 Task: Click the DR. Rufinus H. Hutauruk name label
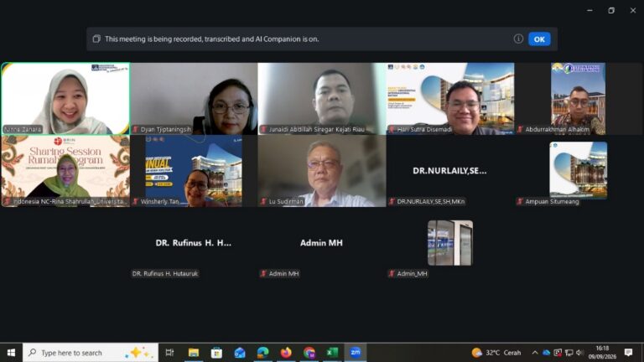[165, 274]
